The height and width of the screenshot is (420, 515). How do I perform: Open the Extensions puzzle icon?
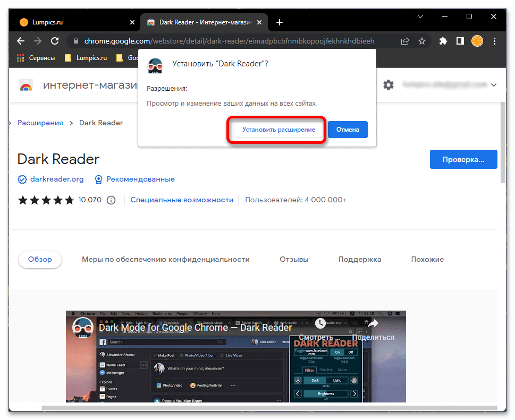443,41
